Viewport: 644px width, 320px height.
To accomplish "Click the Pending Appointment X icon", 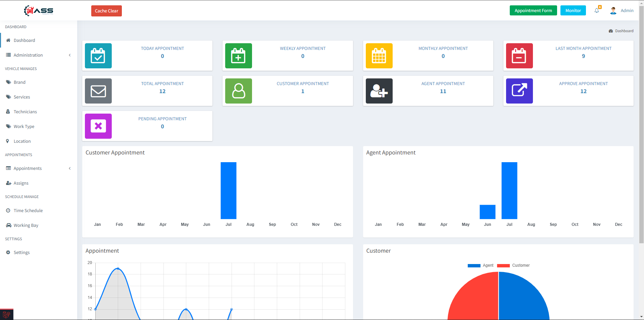I will (x=98, y=126).
